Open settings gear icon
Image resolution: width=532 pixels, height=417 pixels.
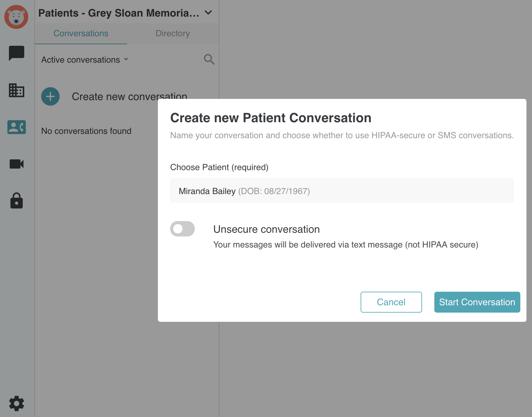(x=17, y=403)
